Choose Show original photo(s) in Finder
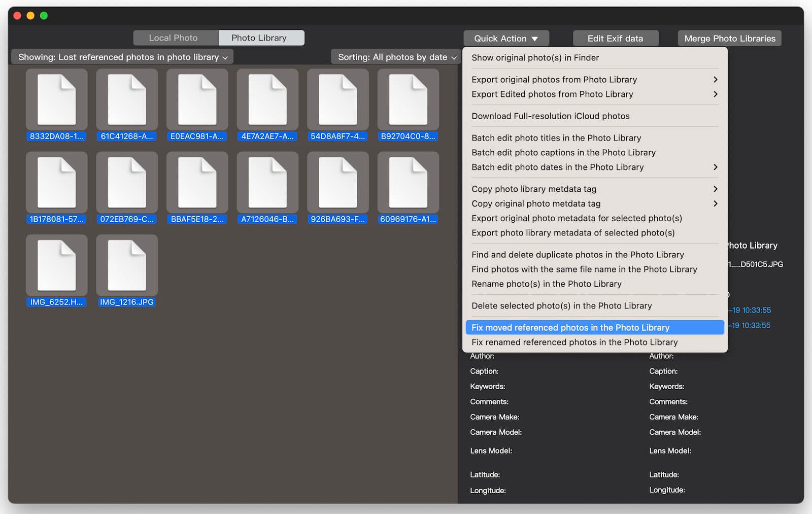 click(595, 58)
